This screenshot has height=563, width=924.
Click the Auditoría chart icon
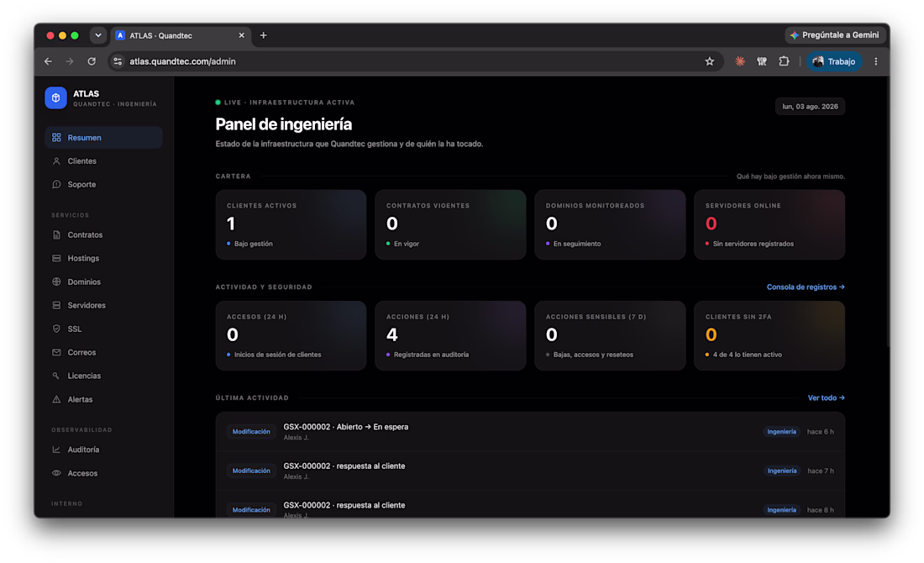coord(56,450)
